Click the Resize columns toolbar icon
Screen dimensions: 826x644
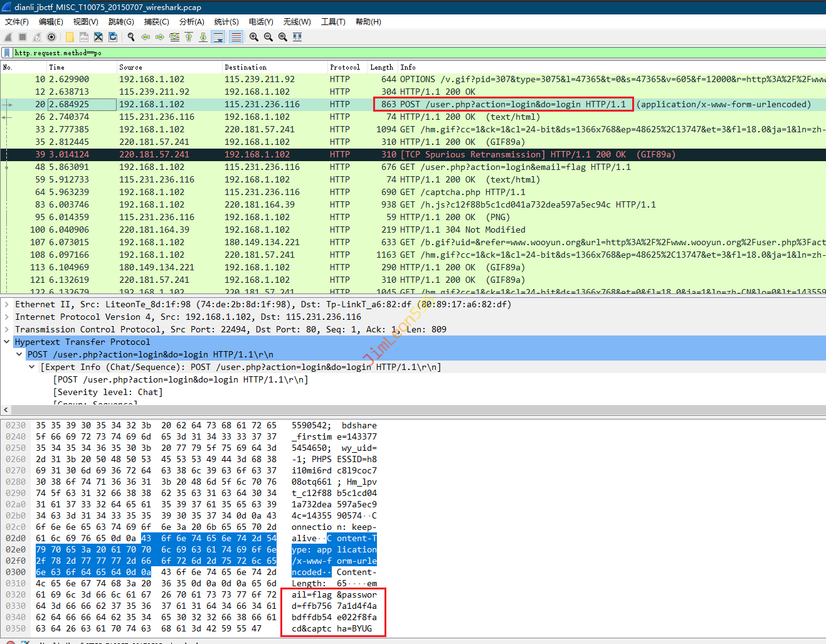297,37
